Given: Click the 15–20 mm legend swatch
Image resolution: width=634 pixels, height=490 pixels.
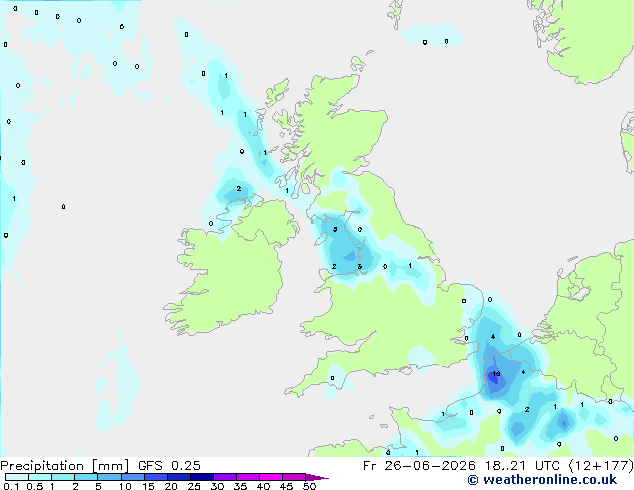Looking at the screenshot, I should coord(156,477).
